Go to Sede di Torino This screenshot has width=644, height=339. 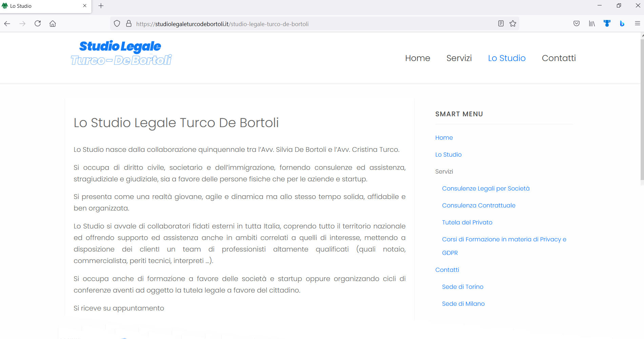click(462, 287)
